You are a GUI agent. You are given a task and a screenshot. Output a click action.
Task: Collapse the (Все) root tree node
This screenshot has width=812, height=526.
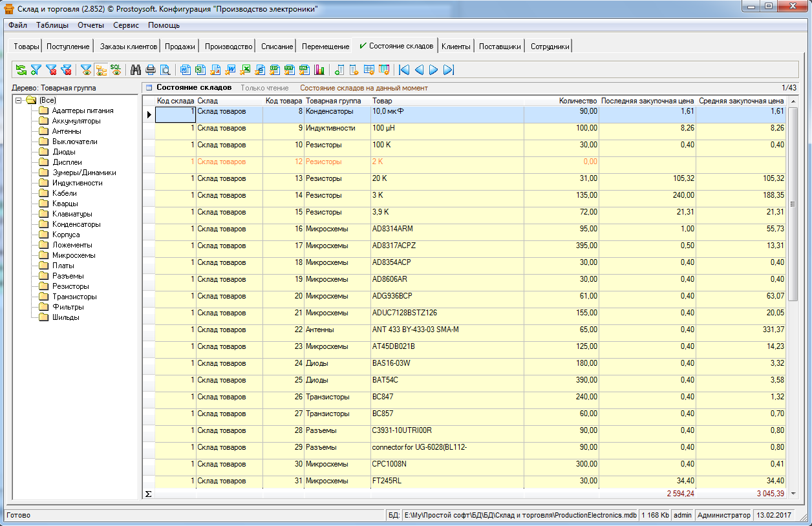pyautogui.click(x=19, y=100)
